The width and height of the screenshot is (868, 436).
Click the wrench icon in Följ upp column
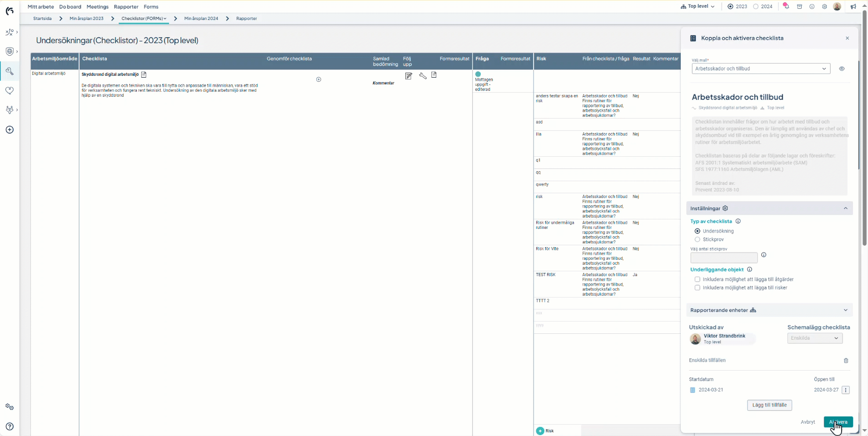pos(423,76)
